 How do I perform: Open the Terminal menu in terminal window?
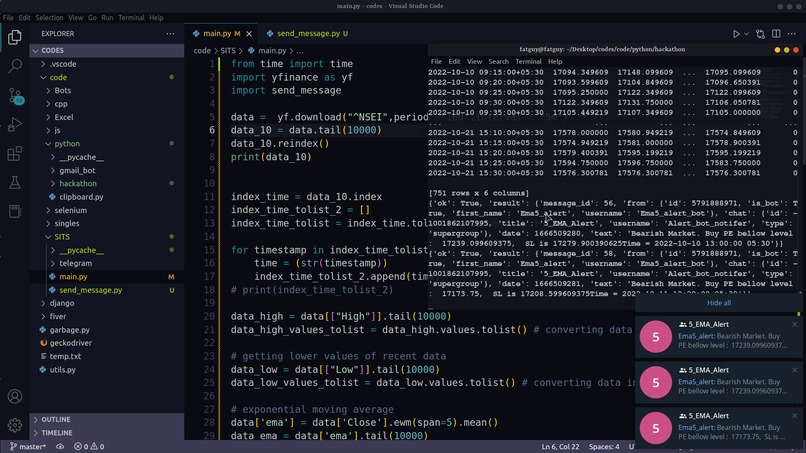tap(528, 62)
